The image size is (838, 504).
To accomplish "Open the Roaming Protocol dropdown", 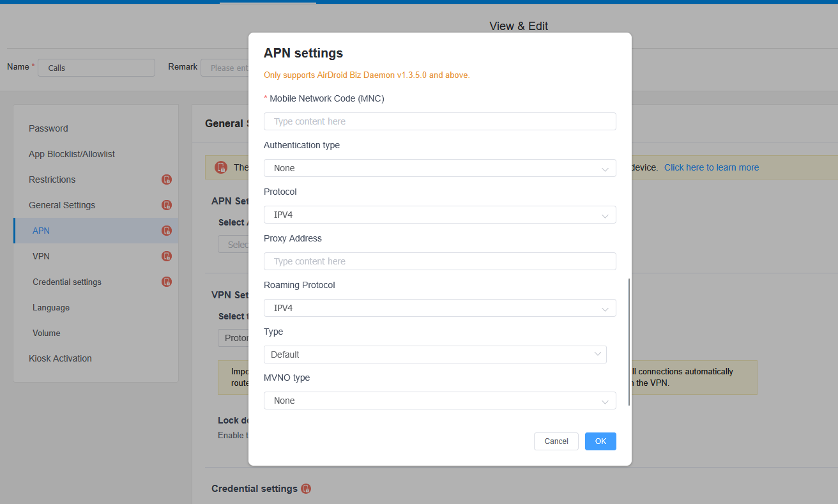I will tap(439, 308).
